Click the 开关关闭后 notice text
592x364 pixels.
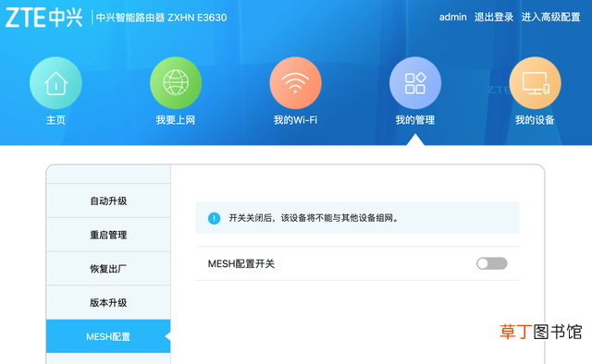pos(314,218)
